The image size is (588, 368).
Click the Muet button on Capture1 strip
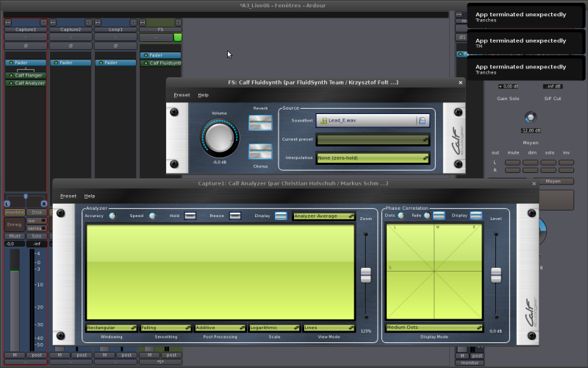pyautogui.click(x=15, y=236)
